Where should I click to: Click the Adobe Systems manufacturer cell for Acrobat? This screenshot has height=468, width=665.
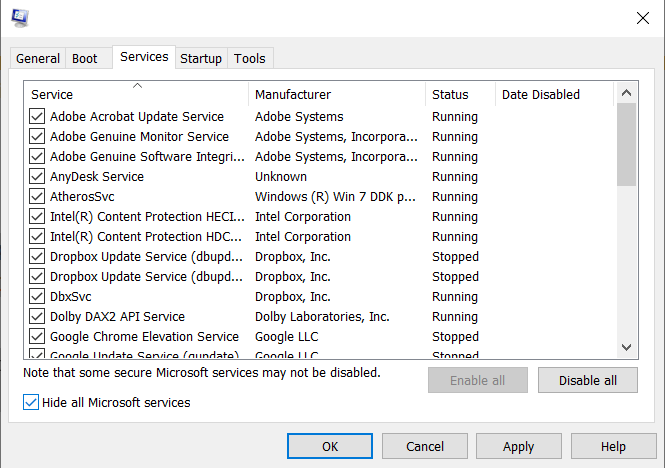point(299,117)
